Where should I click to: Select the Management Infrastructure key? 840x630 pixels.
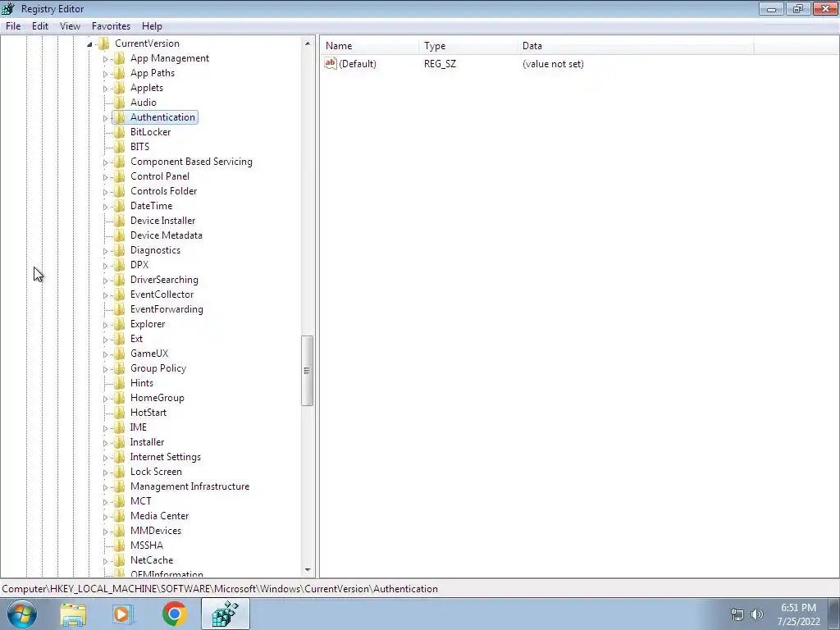189,486
